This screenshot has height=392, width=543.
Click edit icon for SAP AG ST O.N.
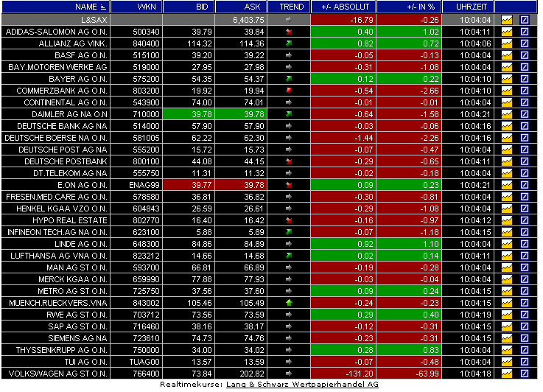coord(525,326)
